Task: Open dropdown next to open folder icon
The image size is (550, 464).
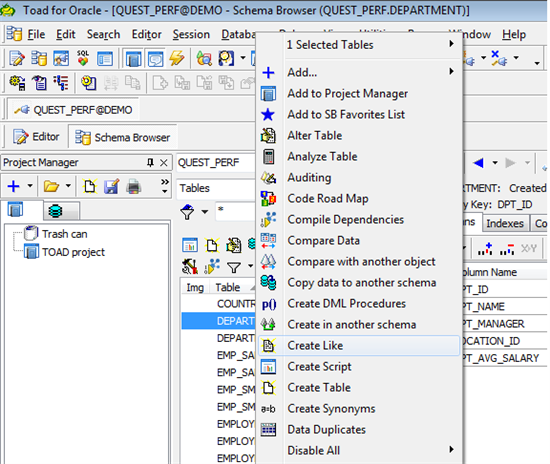Action: point(68,186)
